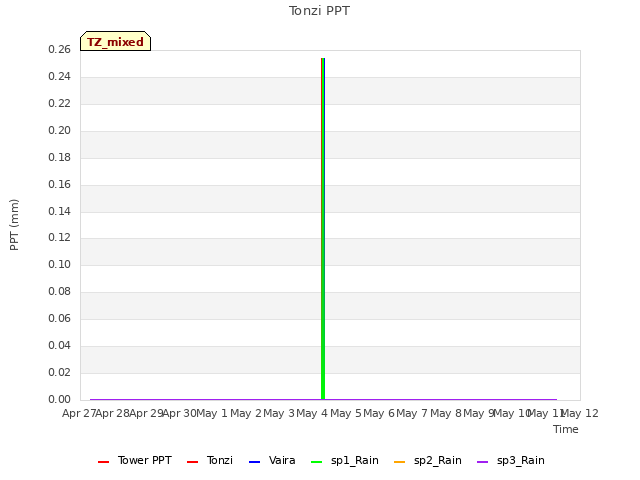Click the 0.20 y-axis tick label
Viewport: 640px width, 480px height.
coord(60,130)
